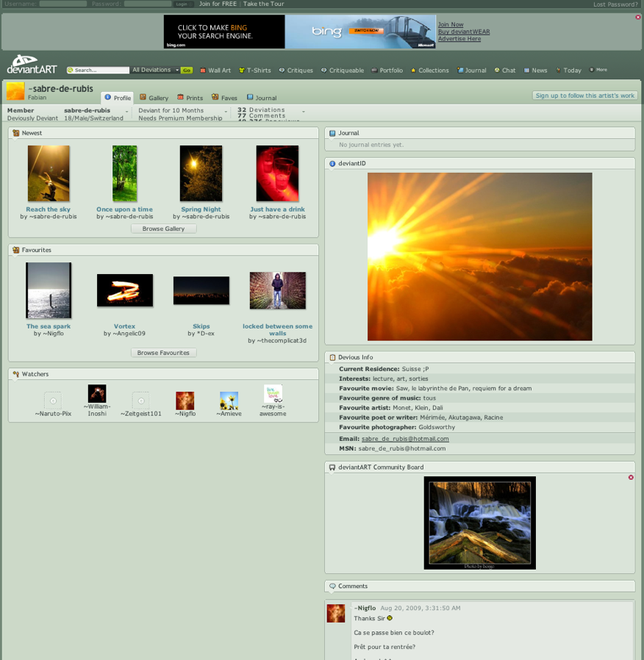Image resolution: width=644 pixels, height=660 pixels.
Task: Click Sign up to follow this artist's work
Action: click(584, 96)
